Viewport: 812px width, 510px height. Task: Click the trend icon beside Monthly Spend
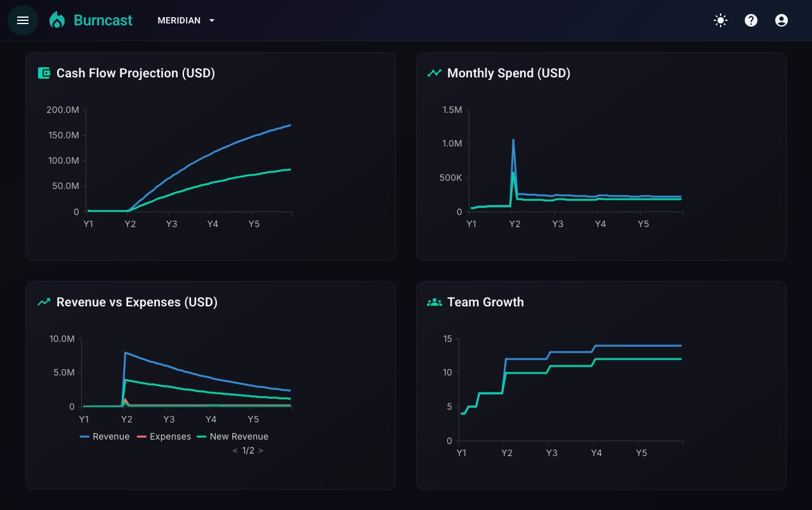click(435, 73)
